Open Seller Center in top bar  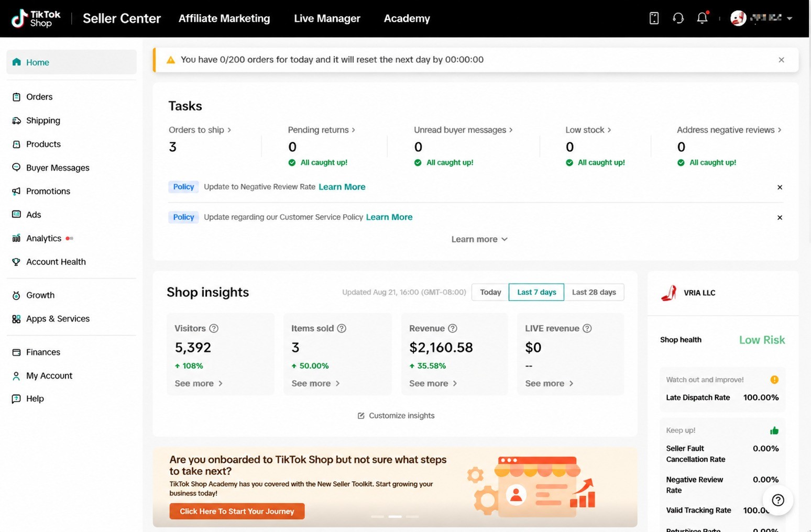[x=122, y=18]
